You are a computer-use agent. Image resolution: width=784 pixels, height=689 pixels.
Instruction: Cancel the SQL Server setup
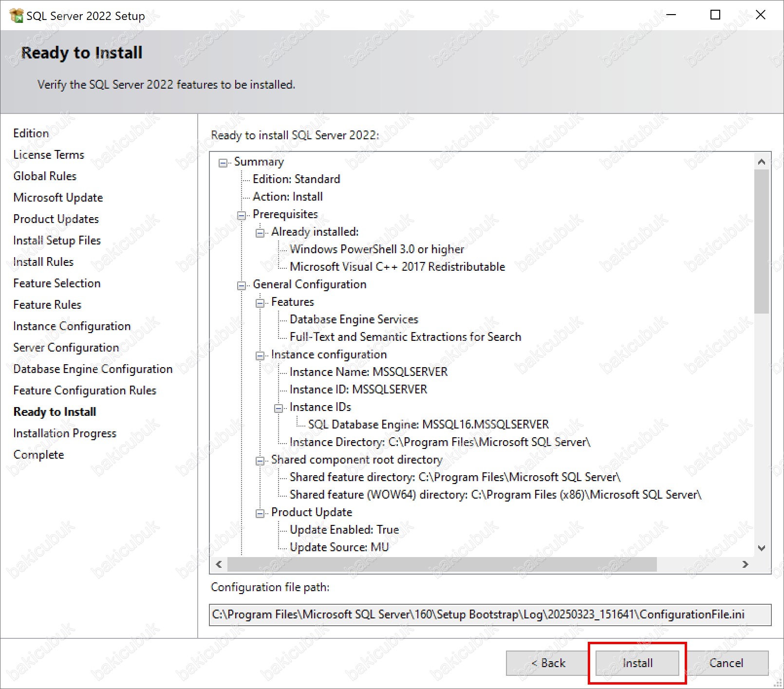click(x=726, y=663)
